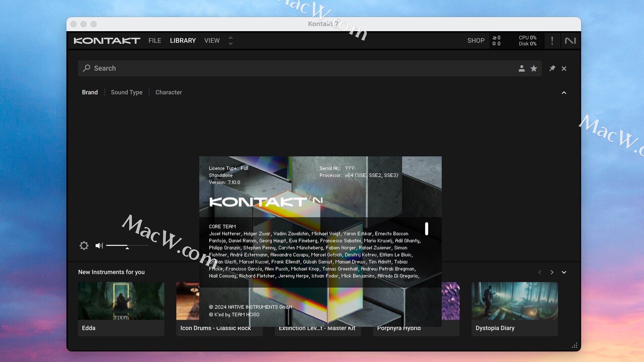Open the FILE menu

[155, 41]
